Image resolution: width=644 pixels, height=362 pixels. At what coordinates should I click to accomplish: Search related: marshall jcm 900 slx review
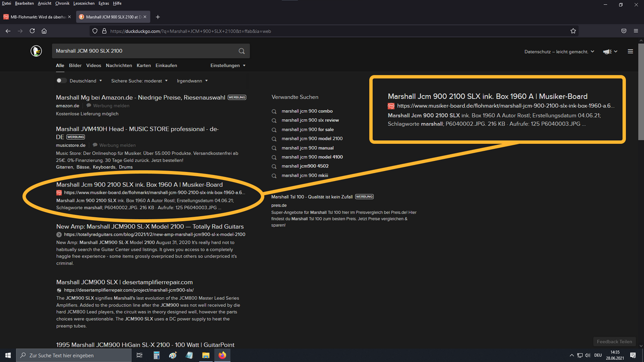(310, 120)
